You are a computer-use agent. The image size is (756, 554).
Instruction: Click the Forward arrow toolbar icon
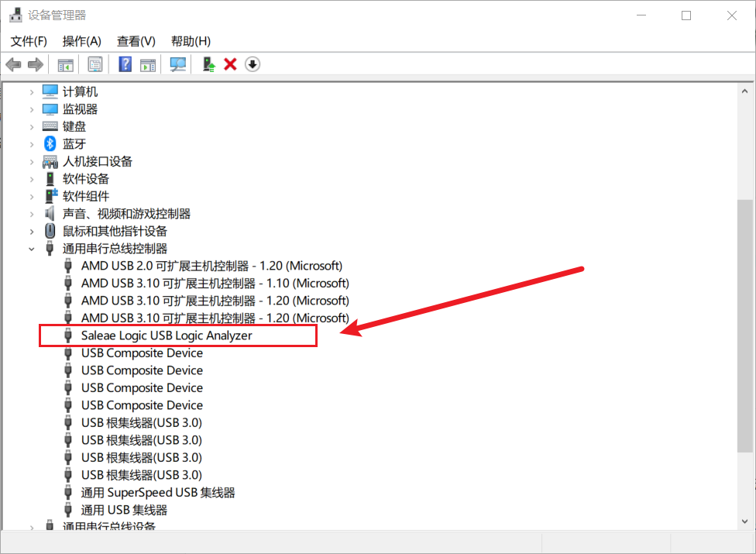pyautogui.click(x=35, y=64)
